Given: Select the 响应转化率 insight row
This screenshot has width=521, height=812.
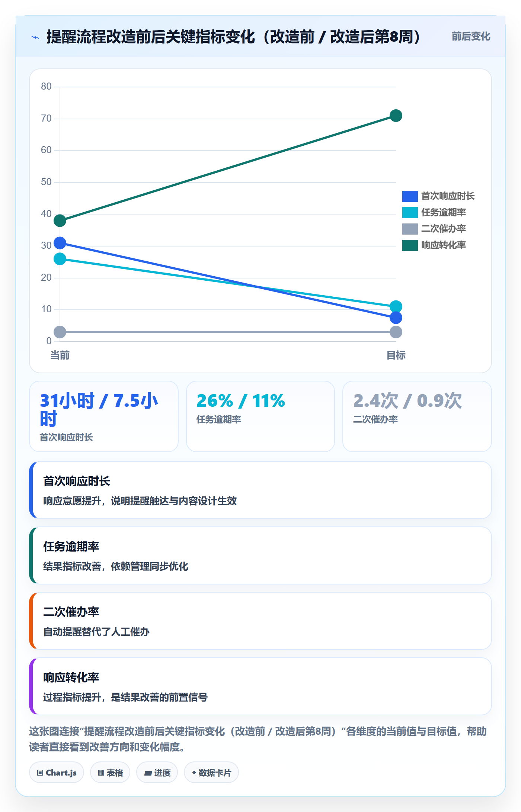Looking at the screenshot, I should [260, 686].
